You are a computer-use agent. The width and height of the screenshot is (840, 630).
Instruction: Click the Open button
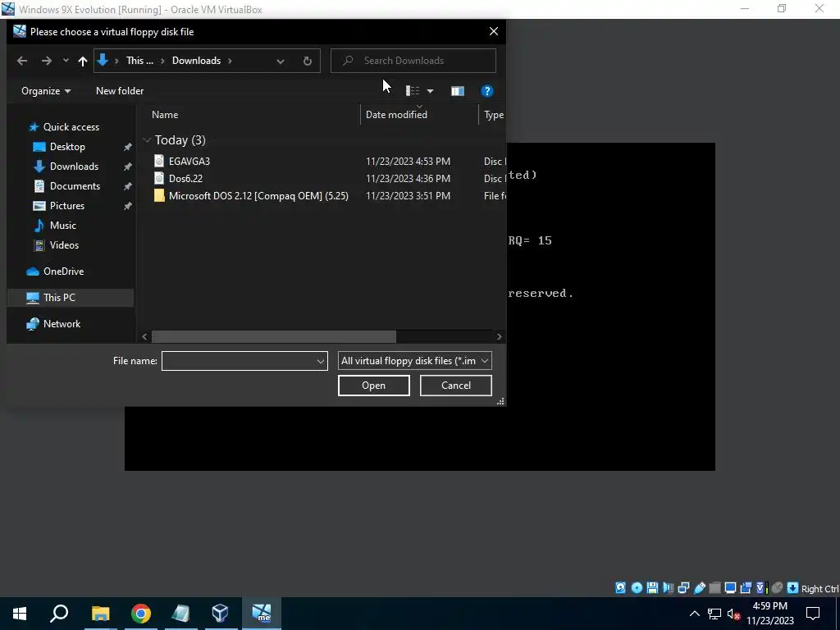coord(373,386)
